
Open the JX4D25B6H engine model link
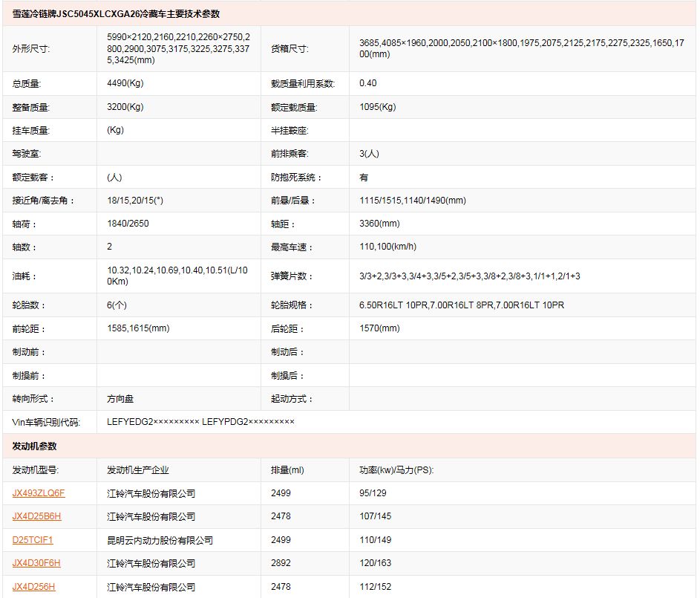click(36, 516)
